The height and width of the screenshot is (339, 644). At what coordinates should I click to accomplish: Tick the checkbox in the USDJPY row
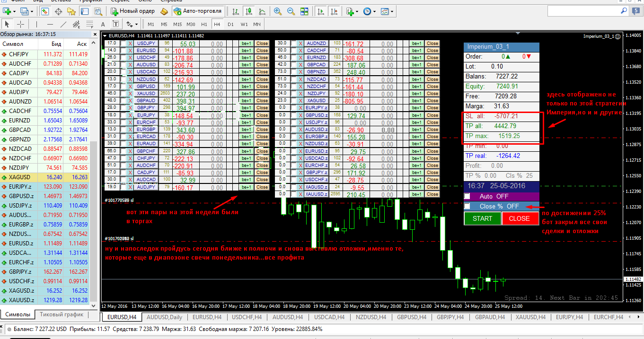[x=124, y=43]
